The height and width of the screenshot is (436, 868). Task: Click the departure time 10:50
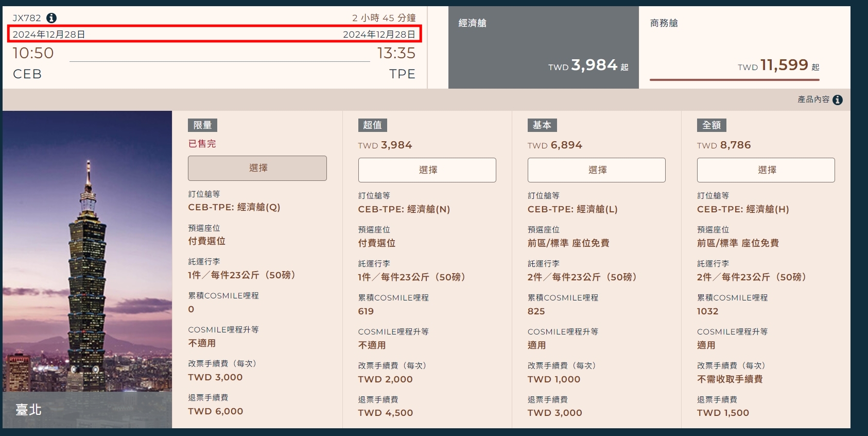(33, 53)
